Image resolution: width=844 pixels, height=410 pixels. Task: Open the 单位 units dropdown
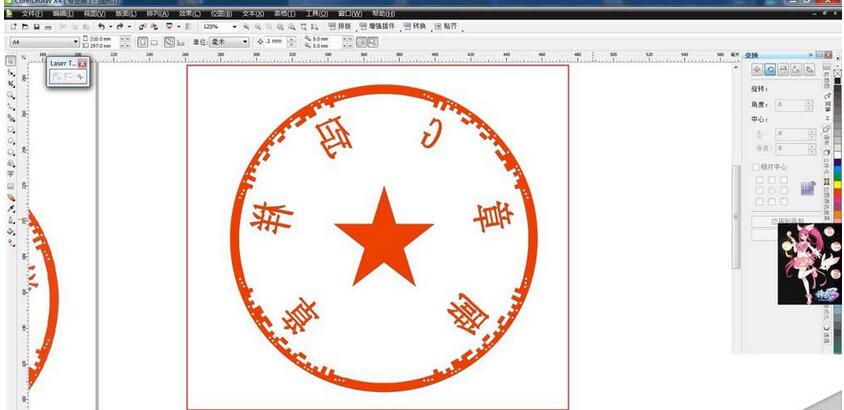pos(245,41)
